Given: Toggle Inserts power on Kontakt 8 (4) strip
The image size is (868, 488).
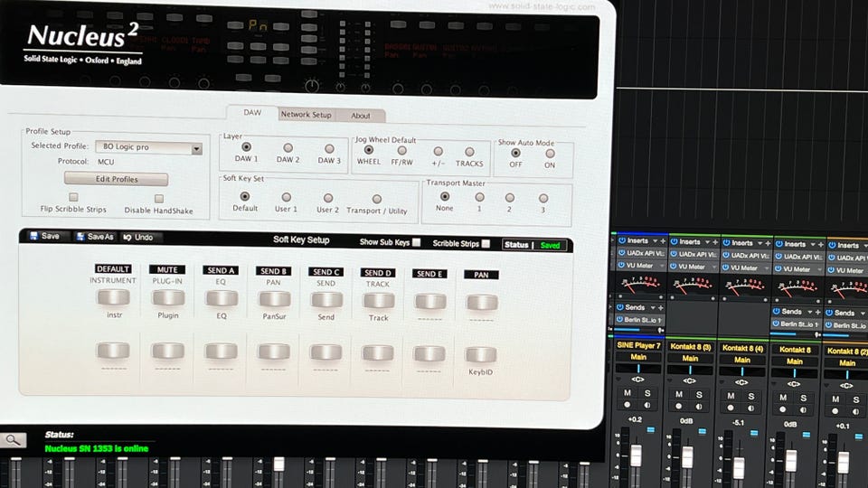Looking at the screenshot, I should pos(726,242).
